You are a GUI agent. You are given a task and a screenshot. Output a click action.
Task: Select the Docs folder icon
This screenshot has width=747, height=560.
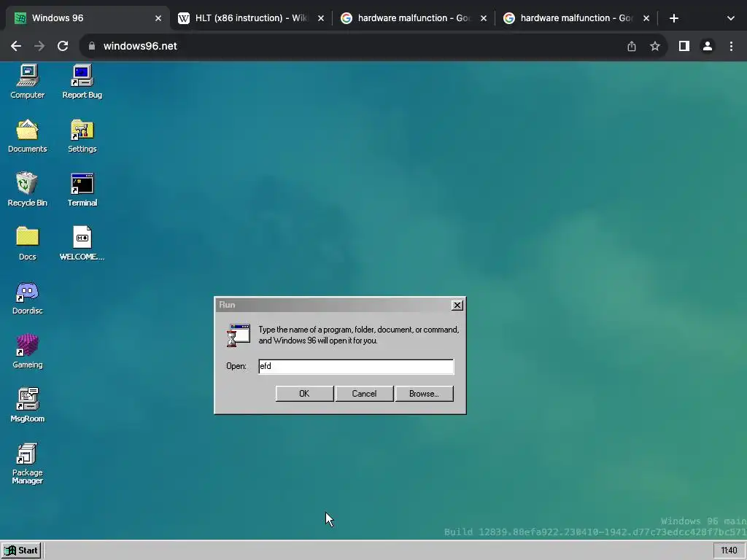tap(27, 244)
